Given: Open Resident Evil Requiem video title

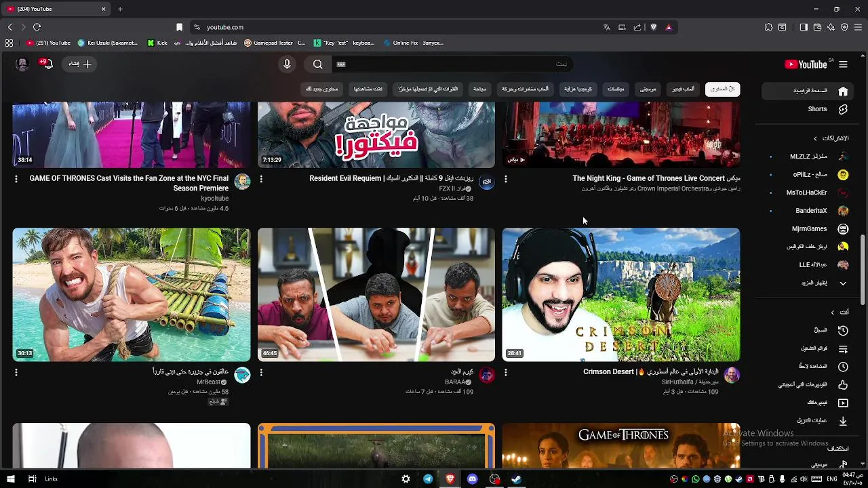Looking at the screenshot, I should pos(391,178).
